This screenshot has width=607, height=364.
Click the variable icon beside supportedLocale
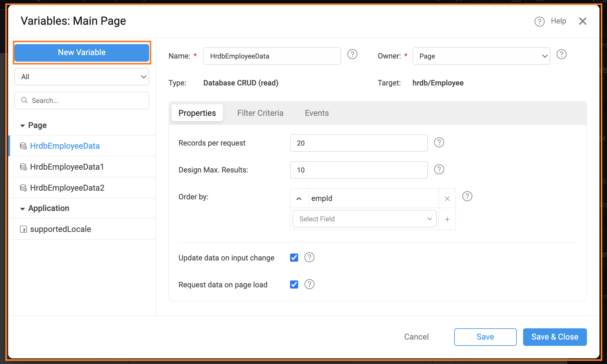(x=23, y=229)
